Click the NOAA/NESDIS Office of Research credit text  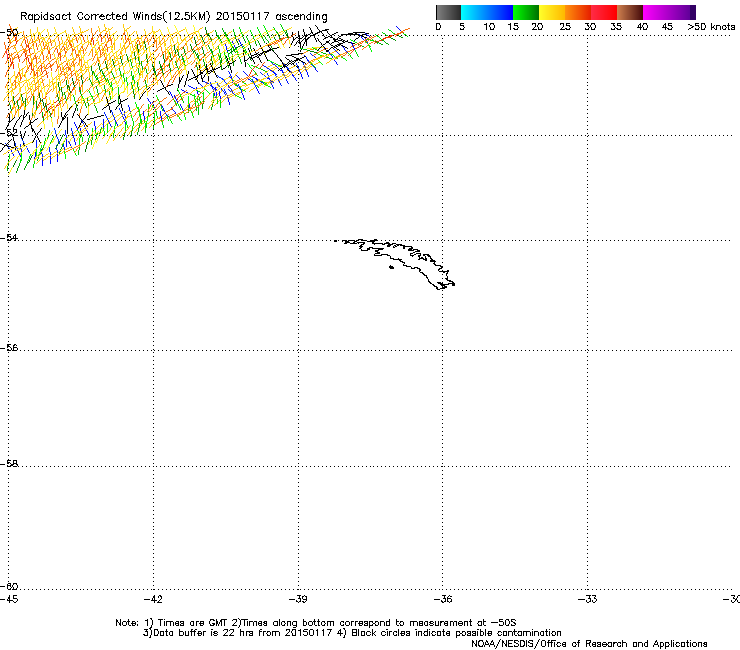pos(589,643)
